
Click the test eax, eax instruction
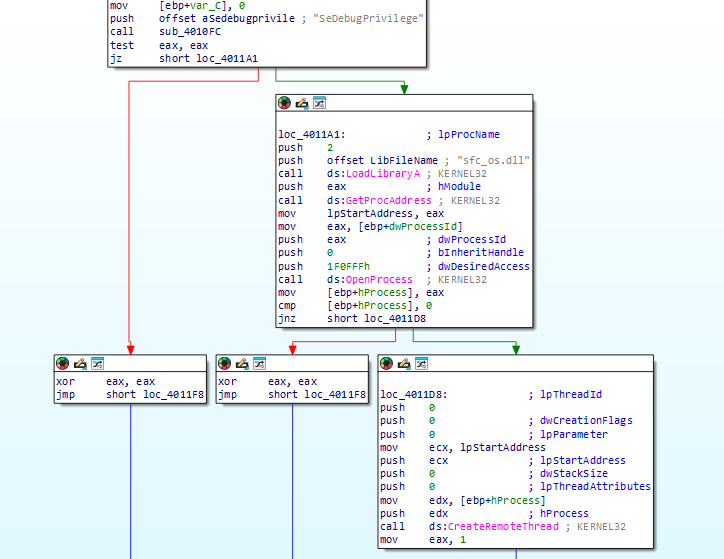159,45
